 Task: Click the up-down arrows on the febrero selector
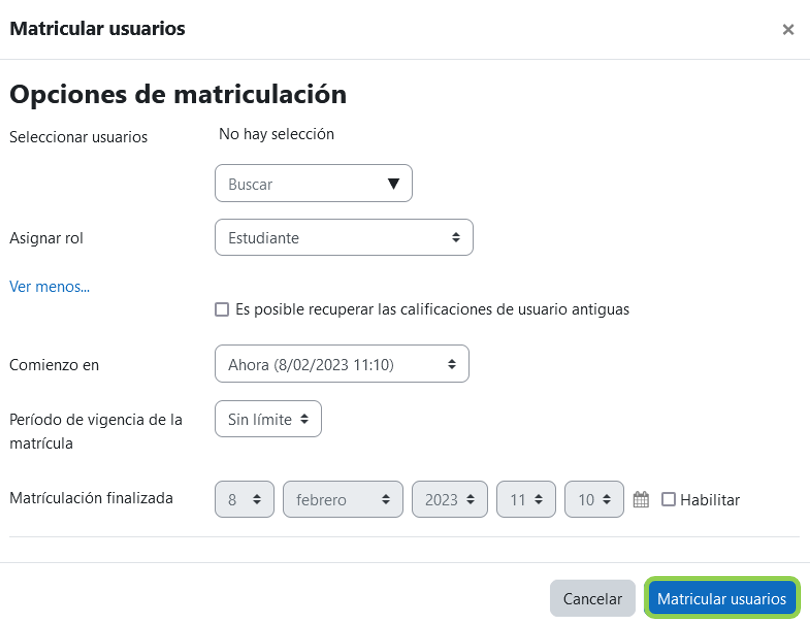tap(384, 499)
